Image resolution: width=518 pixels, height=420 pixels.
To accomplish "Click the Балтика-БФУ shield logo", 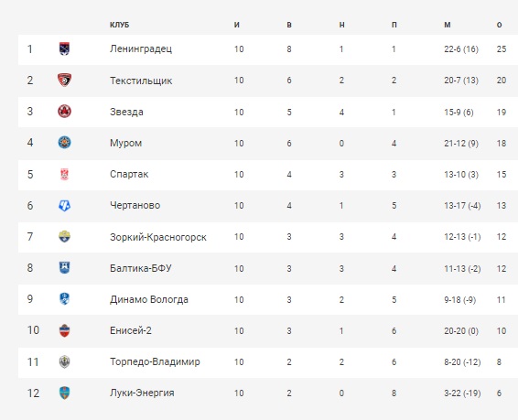I will click(x=64, y=267).
